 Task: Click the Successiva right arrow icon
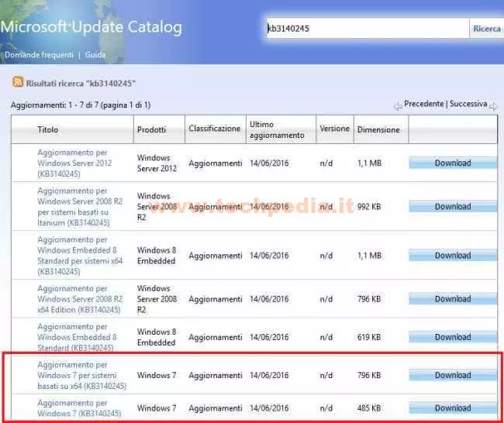(x=492, y=106)
